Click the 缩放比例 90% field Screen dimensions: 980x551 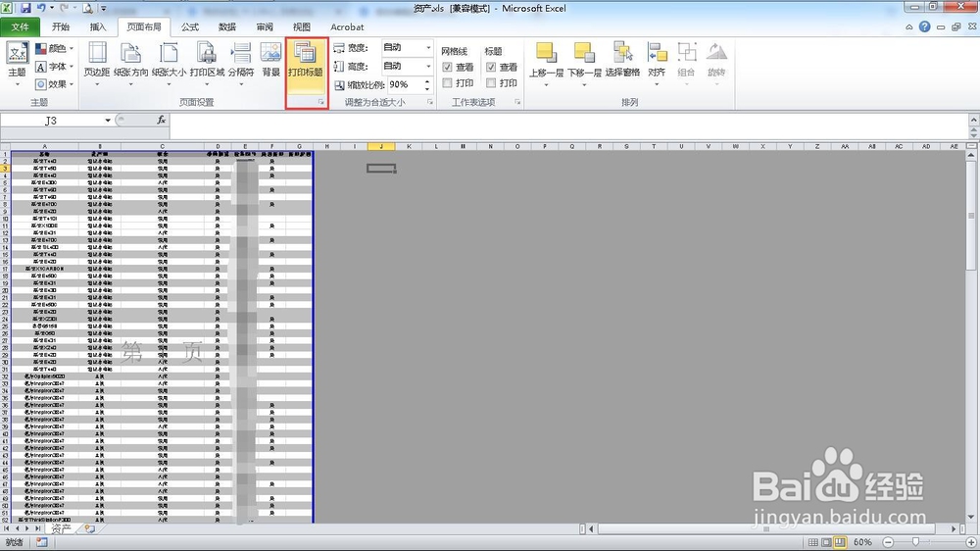(x=405, y=84)
